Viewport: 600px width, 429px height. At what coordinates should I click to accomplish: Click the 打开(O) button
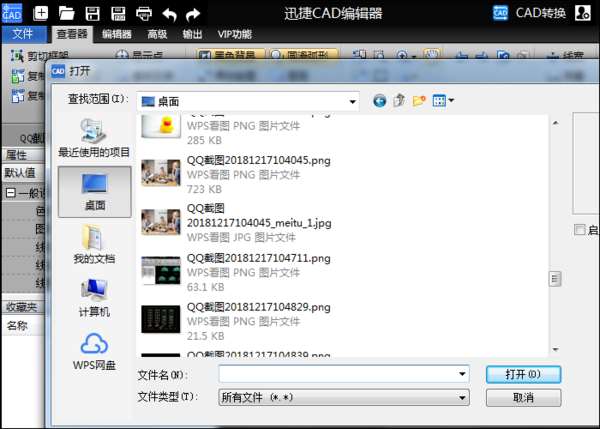pyautogui.click(x=523, y=374)
